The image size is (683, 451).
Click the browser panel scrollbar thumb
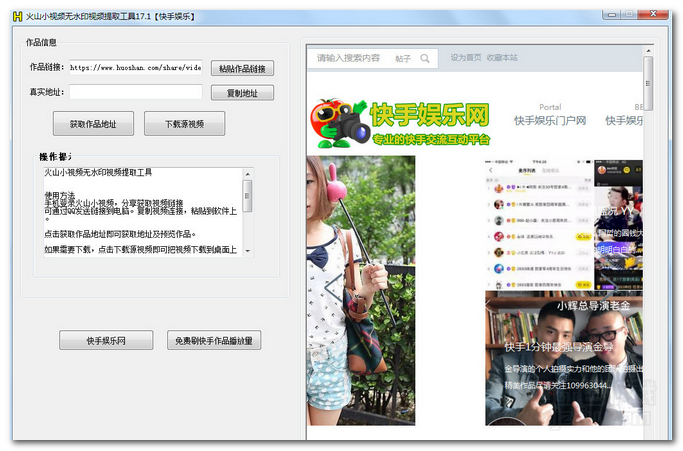[x=648, y=83]
